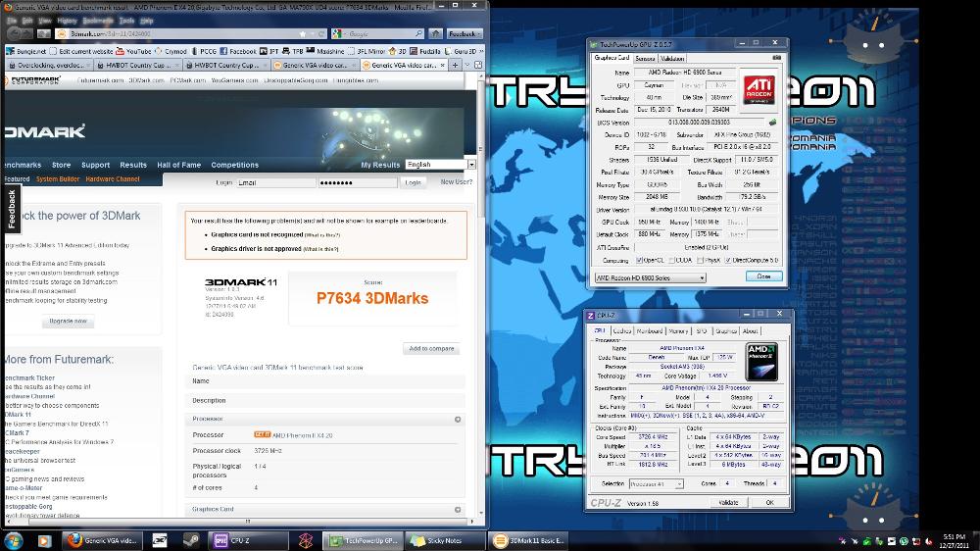The height and width of the screenshot is (551, 980).
Task: Open Firefox Feedback dropdown button
Action: click(465, 33)
